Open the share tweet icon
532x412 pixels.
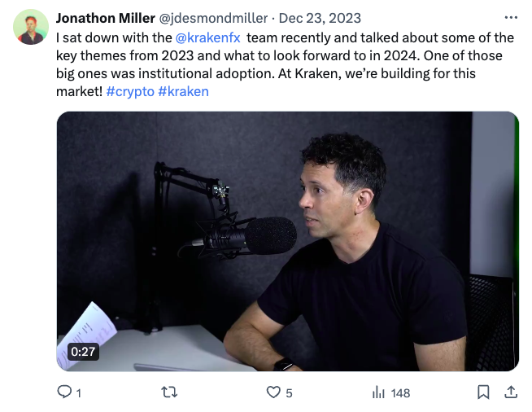511,392
